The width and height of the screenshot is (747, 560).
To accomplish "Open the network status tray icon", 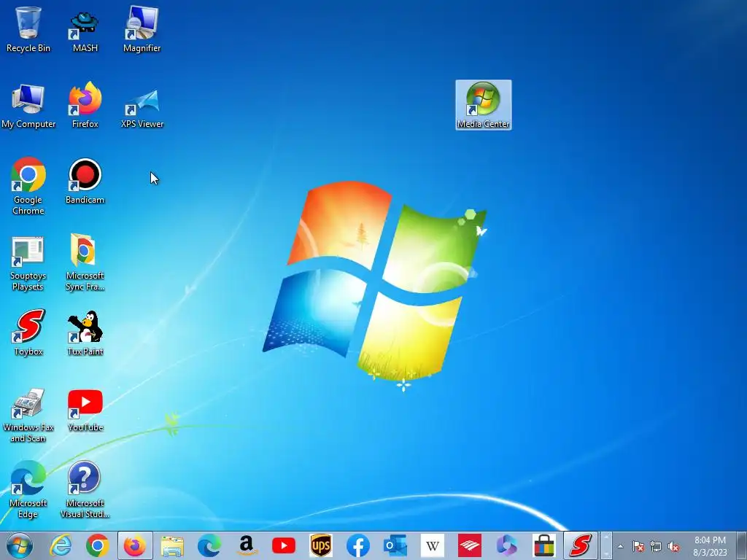I will (x=656, y=546).
